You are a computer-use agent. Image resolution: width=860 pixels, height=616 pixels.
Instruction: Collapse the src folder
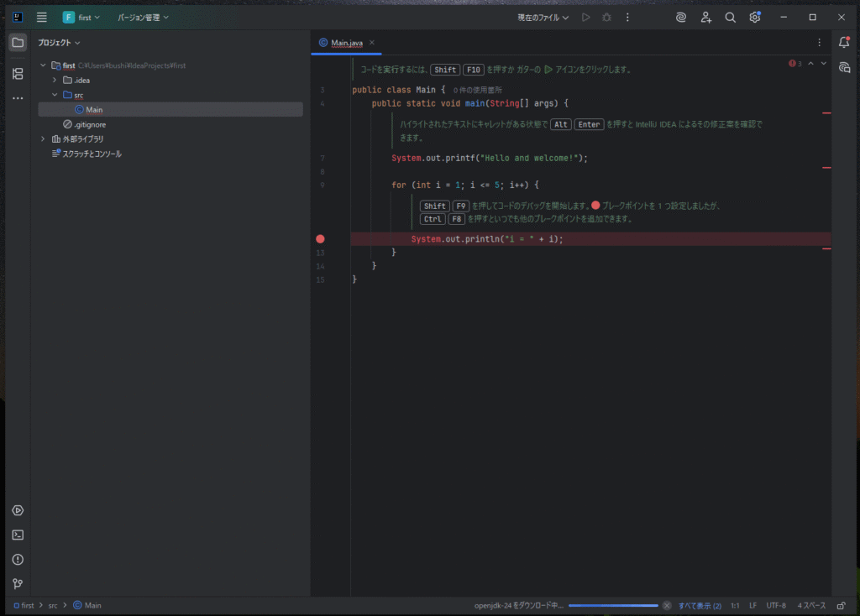55,95
